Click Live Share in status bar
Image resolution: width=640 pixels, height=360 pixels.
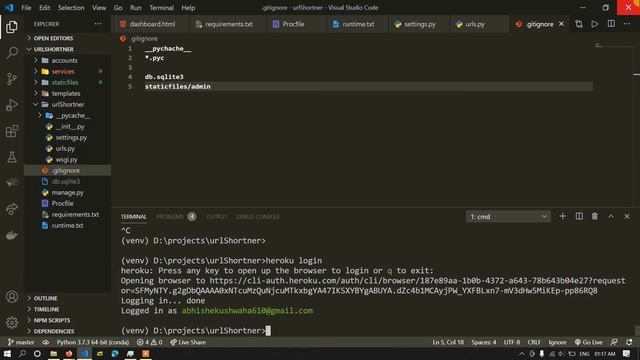pos(188,342)
